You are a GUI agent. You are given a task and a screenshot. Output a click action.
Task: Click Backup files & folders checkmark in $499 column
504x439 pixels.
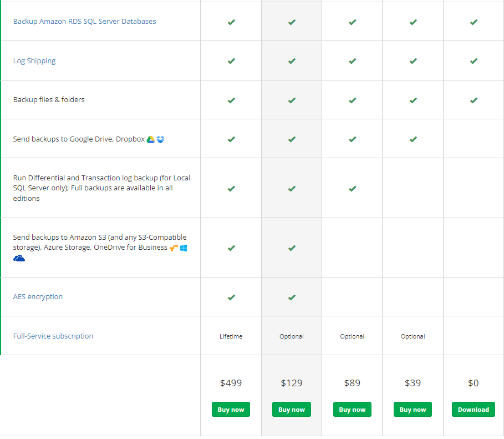click(231, 100)
